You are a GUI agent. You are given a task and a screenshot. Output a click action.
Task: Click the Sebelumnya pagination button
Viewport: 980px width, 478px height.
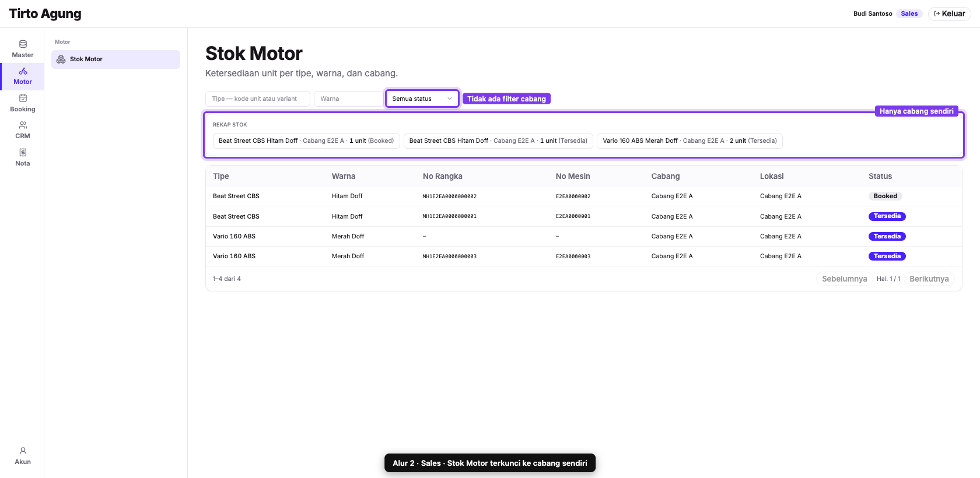click(844, 279)
